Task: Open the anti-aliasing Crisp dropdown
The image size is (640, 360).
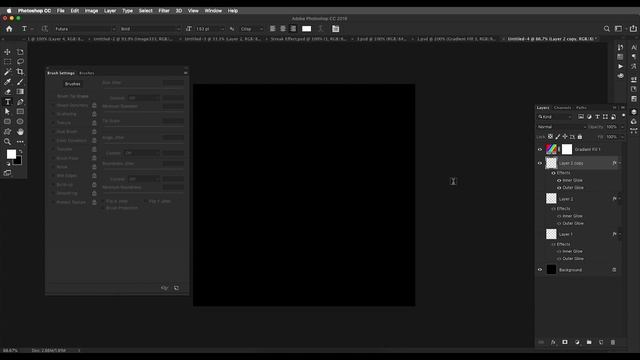Action: [252, 29]
